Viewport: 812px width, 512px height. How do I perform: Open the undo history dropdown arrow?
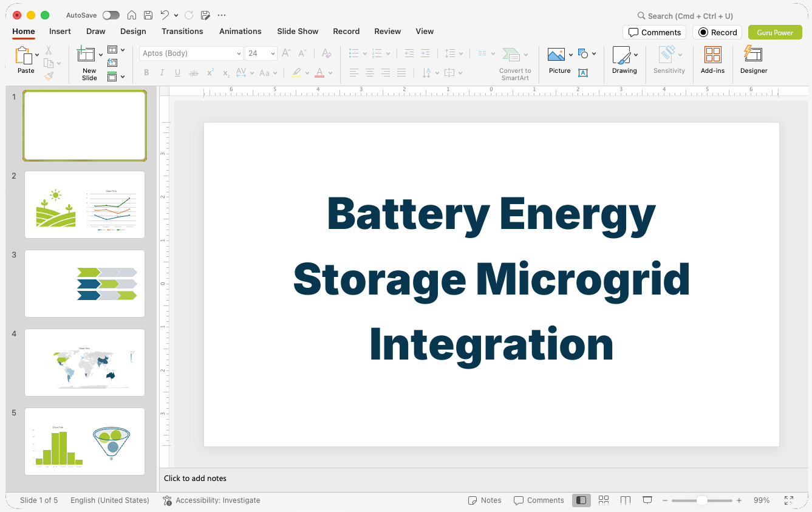(176, 15)
